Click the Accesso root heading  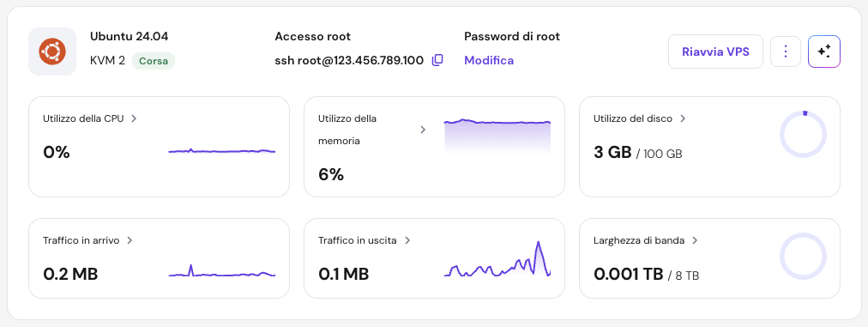313,37
